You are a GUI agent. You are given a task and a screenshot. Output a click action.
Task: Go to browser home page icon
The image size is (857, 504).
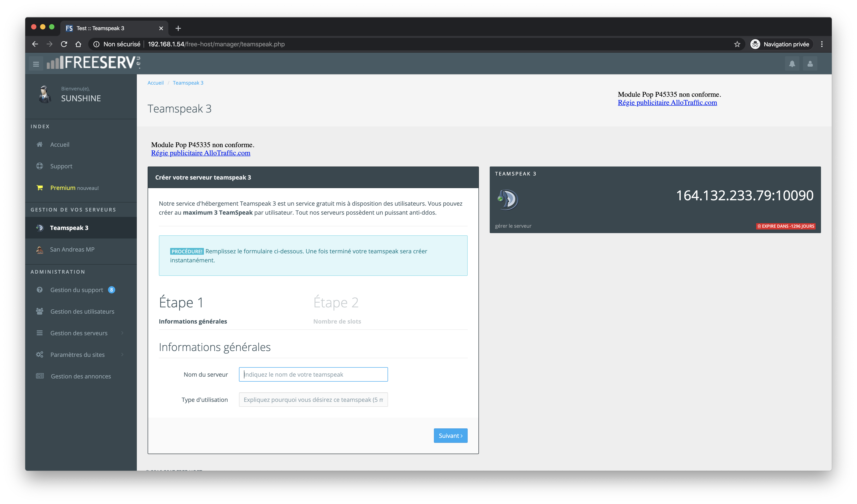(78, 44)
